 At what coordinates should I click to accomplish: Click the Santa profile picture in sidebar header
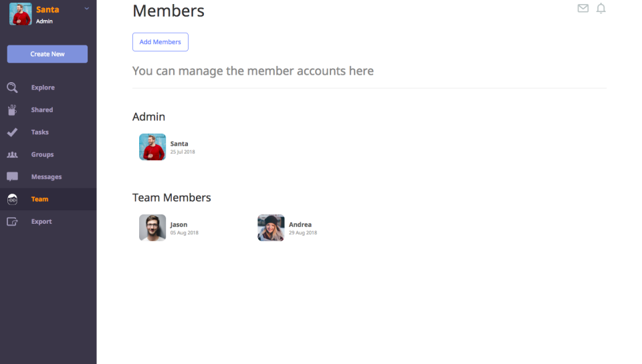(21, 14)
